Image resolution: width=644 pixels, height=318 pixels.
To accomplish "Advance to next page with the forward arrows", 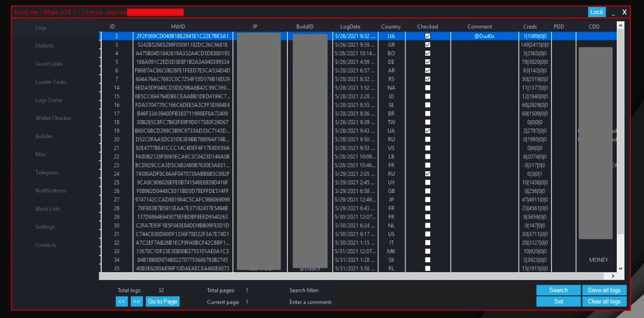I will click(x=136, y=301).
